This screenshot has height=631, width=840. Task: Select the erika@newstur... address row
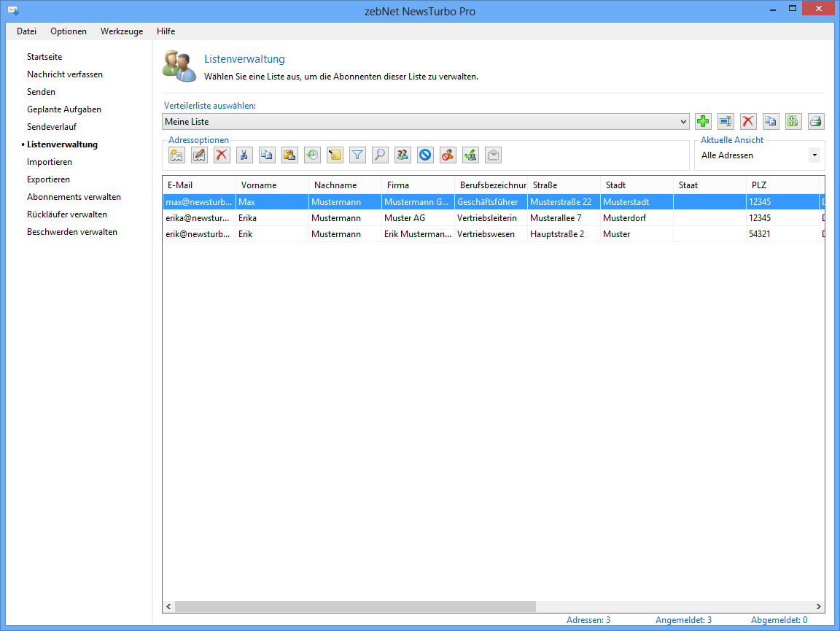pyautogui.click(x=494, y=218)
